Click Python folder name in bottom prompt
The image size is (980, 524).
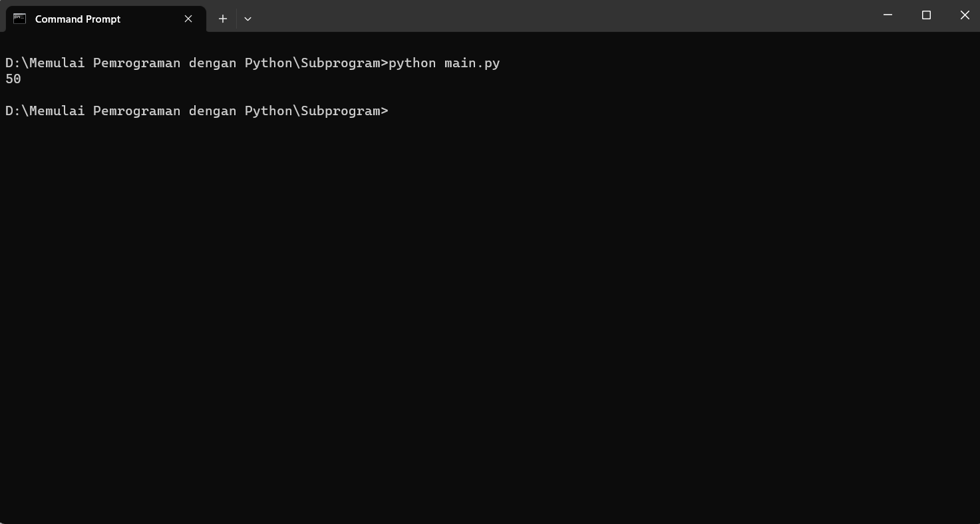(268, 111)
